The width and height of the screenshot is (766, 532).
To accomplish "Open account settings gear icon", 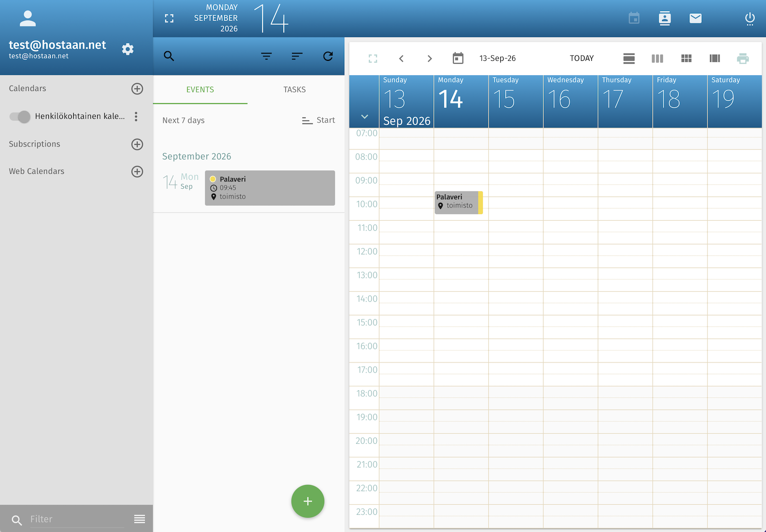I will pos(128,49).
